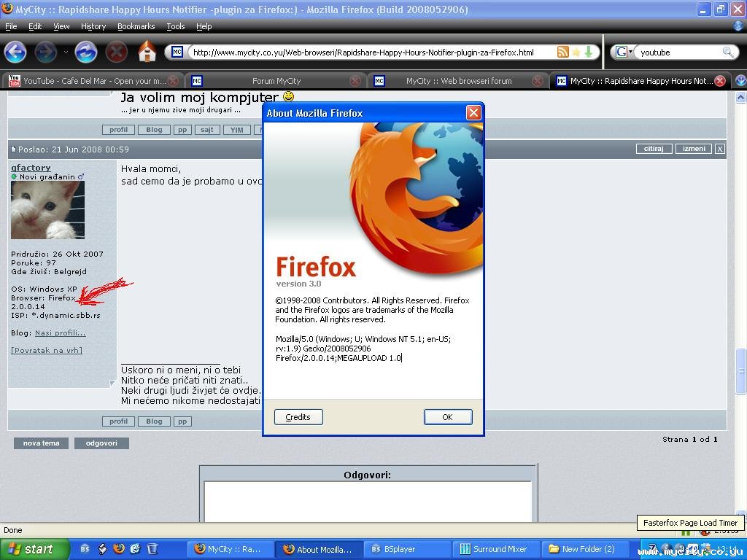747x560 pixels.
Task: Click the red Stop loading icon
Action: pyautogui.click(x=116, y=52)
